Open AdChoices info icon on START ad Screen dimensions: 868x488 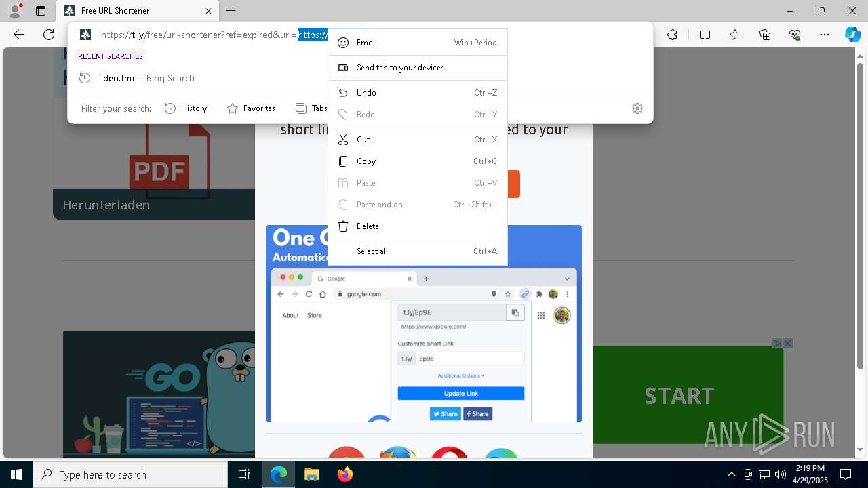pyautogui.click(x=778, y=343)
